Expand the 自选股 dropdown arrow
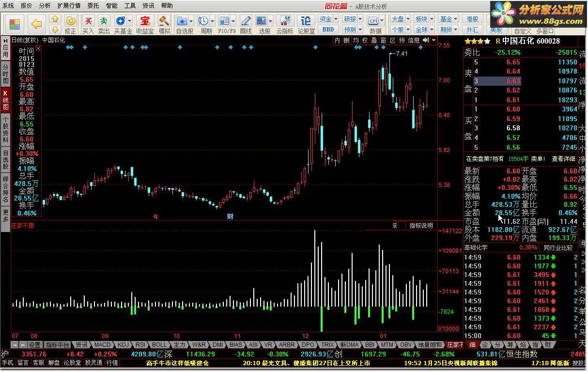588x372 pixels. (x=191, y=21)
